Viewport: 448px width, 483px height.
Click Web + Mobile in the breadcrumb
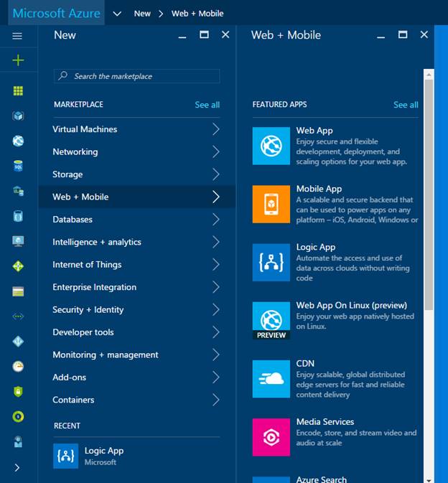[x=197, y=14]
